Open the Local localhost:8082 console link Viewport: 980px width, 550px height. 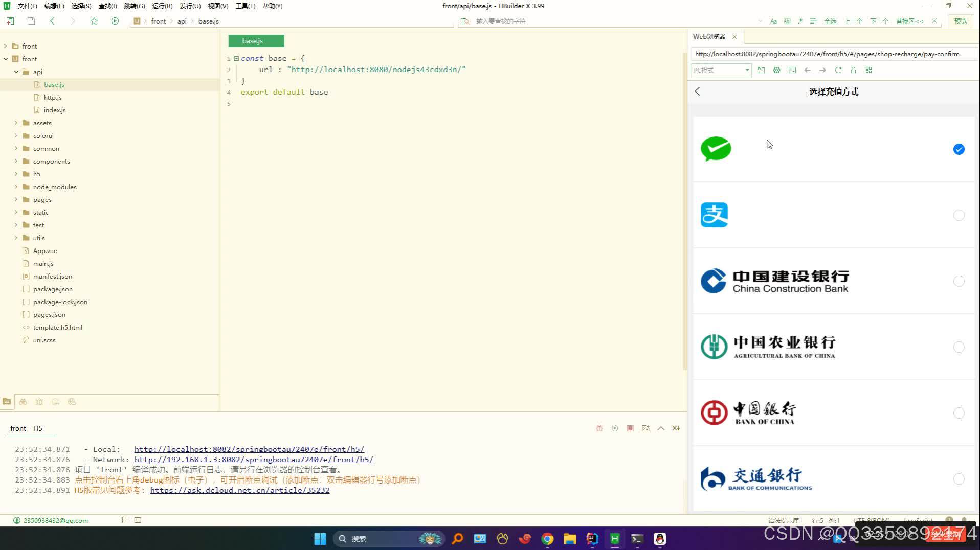click(x=249, y=449)
